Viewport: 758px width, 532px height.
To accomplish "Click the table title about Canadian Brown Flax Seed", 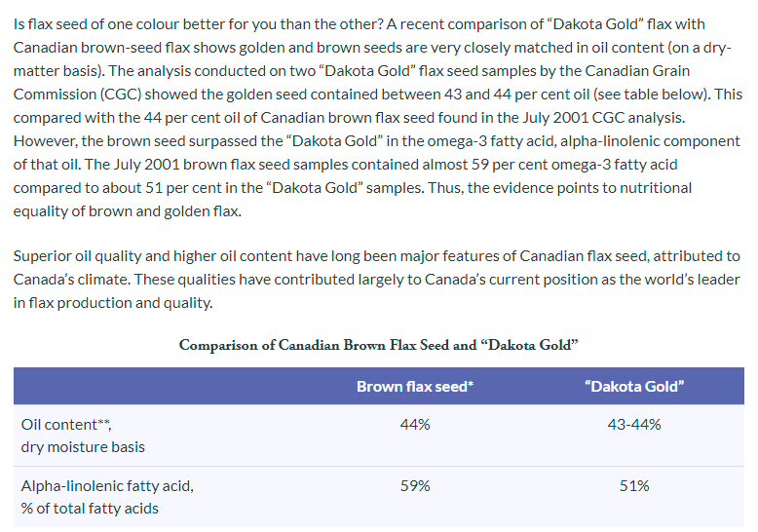I will (x=379, y=345).
